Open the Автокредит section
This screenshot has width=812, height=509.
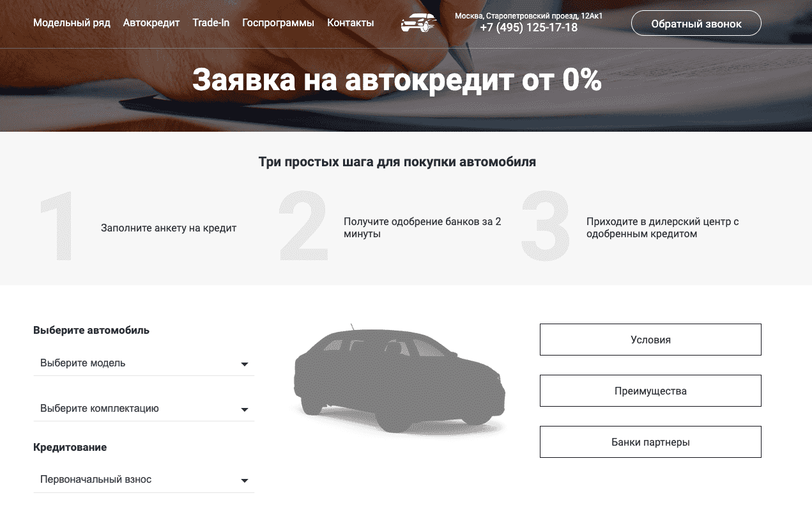[x=151, y=22]
